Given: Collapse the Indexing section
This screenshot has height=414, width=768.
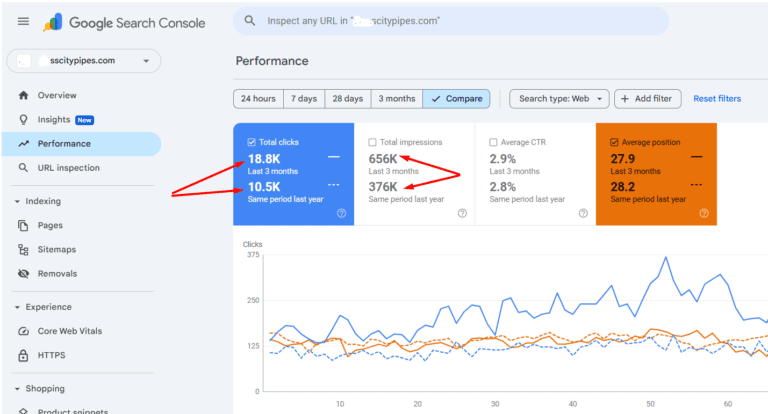Looking at the screenshot, I should 19,201.
